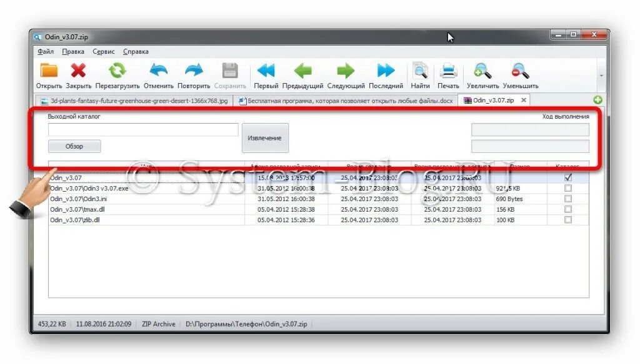Open the Справка menu
Viewport: 640px width, 364px height.
[x=136, y=52]
